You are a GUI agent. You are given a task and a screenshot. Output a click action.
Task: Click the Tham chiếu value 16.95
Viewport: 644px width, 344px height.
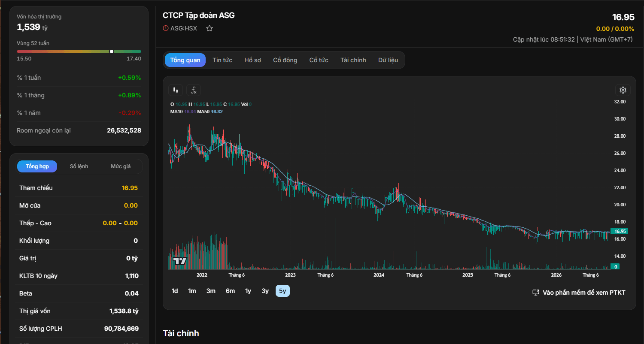(130, 188)
